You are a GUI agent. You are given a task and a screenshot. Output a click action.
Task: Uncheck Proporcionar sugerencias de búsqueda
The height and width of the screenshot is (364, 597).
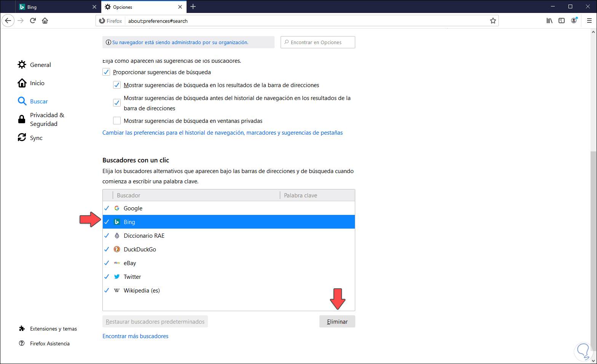pyautogui.click(x=106, y=72)
